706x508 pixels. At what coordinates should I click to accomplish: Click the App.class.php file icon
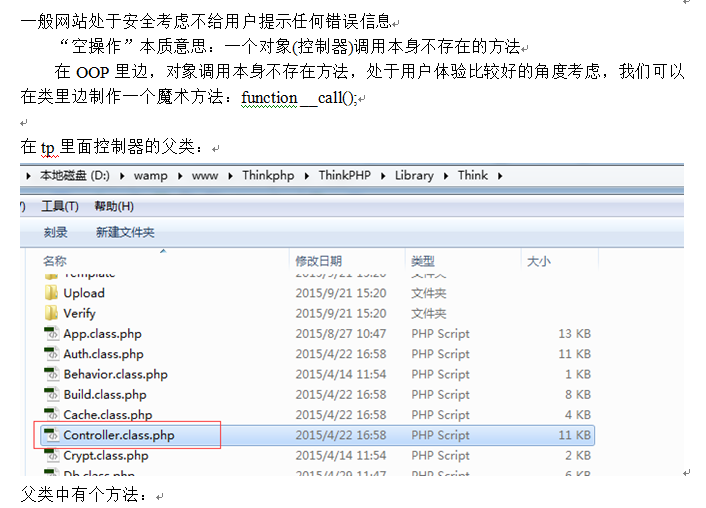(x=51, y=333)
